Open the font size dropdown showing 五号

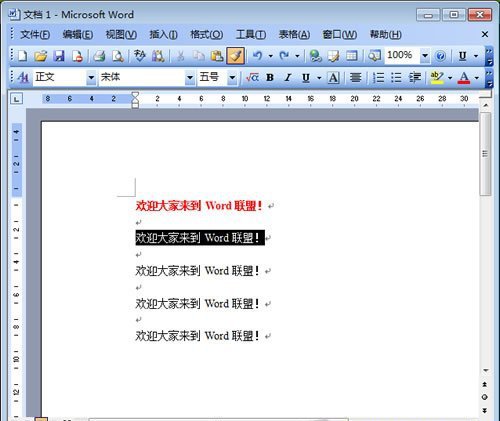[232, 78]
